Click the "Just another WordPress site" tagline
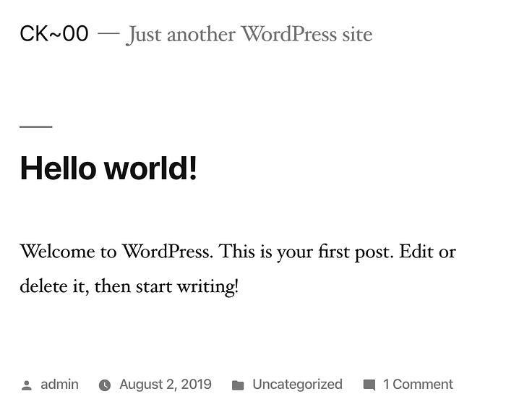Screen dimensions: 506x420 [x=249, y=34]
